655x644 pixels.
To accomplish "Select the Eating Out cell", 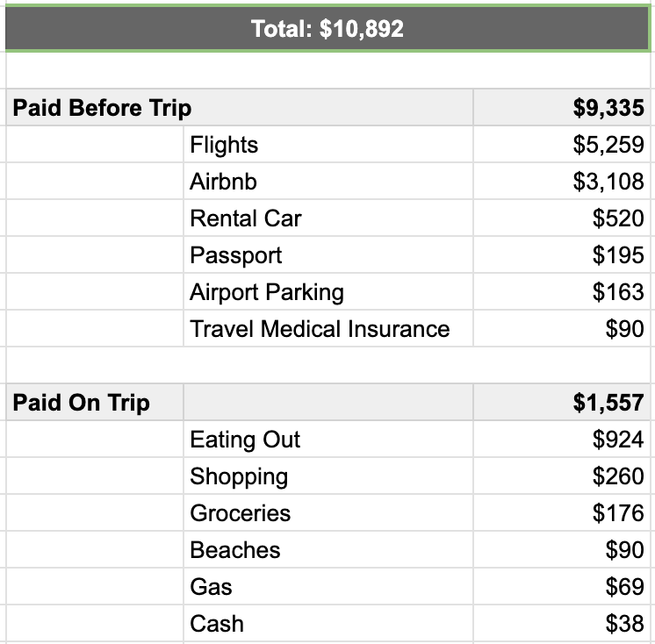I will (328, 439).
